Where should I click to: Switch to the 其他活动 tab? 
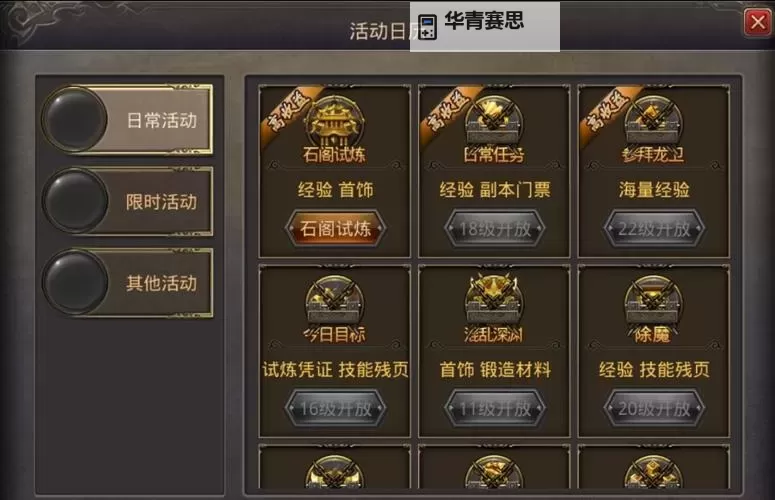point(128,283)
